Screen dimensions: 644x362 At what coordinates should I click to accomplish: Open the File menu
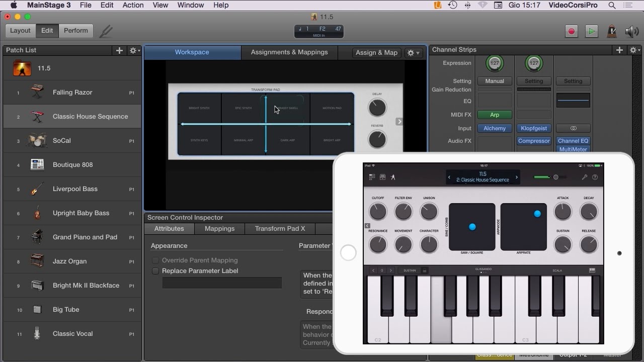tap(86, 5)
